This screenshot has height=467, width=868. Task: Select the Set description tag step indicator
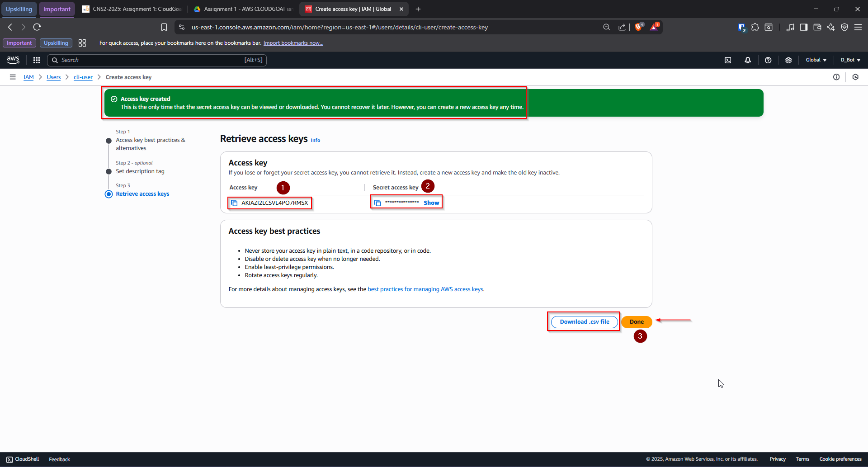(x=108, y=171)
